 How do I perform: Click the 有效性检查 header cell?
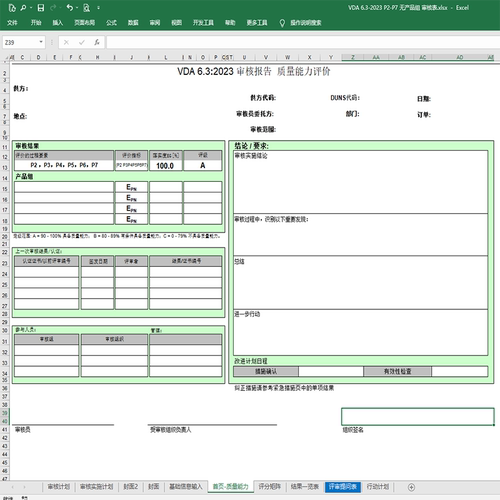(397, 371)
